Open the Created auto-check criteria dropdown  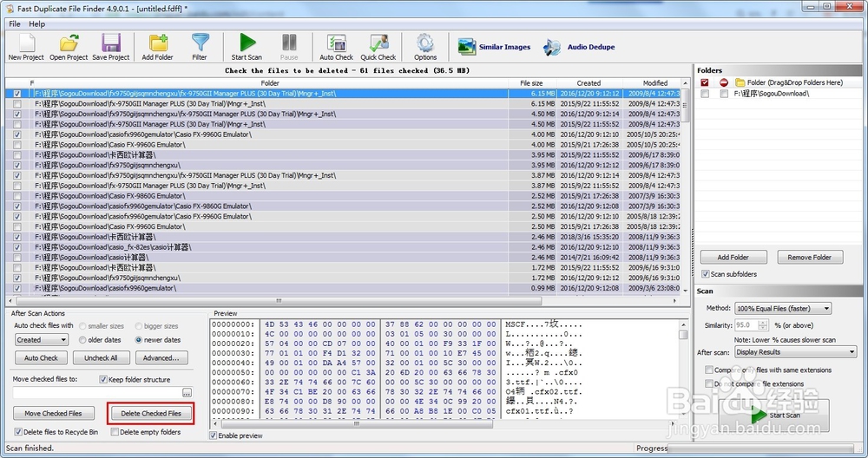pyautogui.click(x=42, y=340)
